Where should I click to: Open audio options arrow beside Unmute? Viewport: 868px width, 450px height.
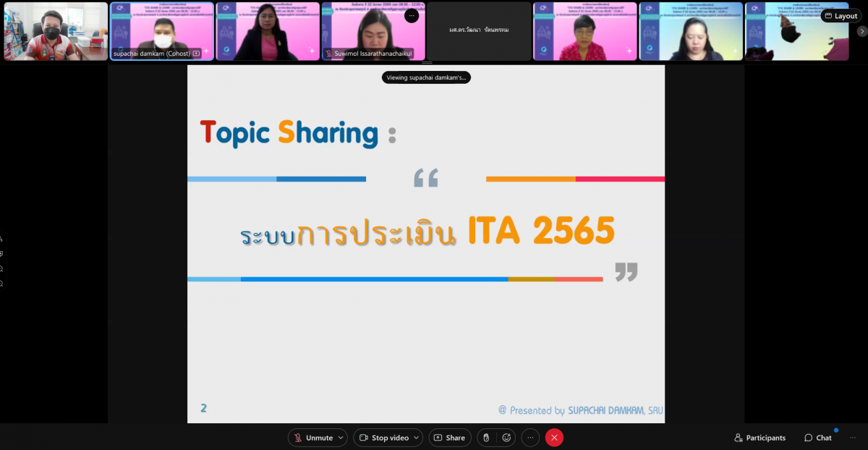341,438
